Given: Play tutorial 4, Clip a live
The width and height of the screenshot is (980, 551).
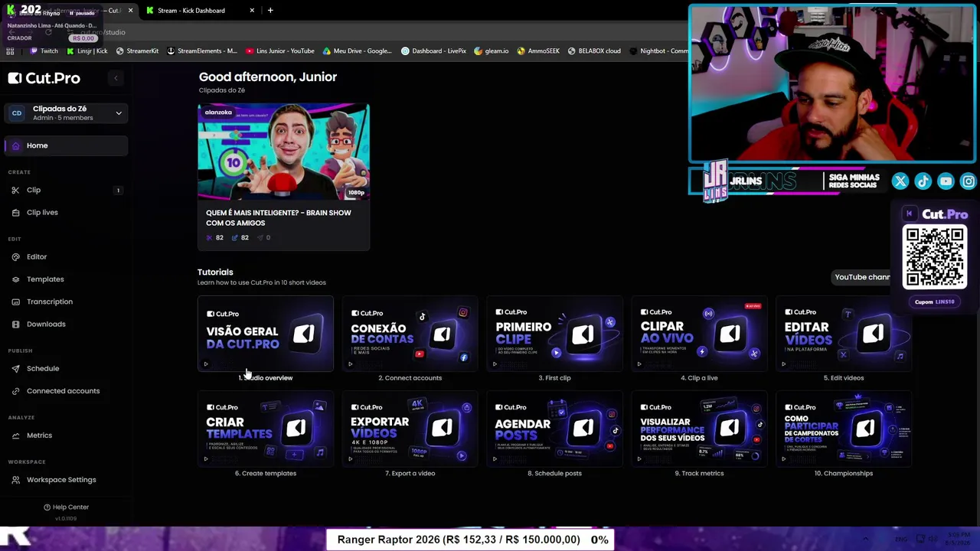Looking at the screenshot, I should pos(700,334).
